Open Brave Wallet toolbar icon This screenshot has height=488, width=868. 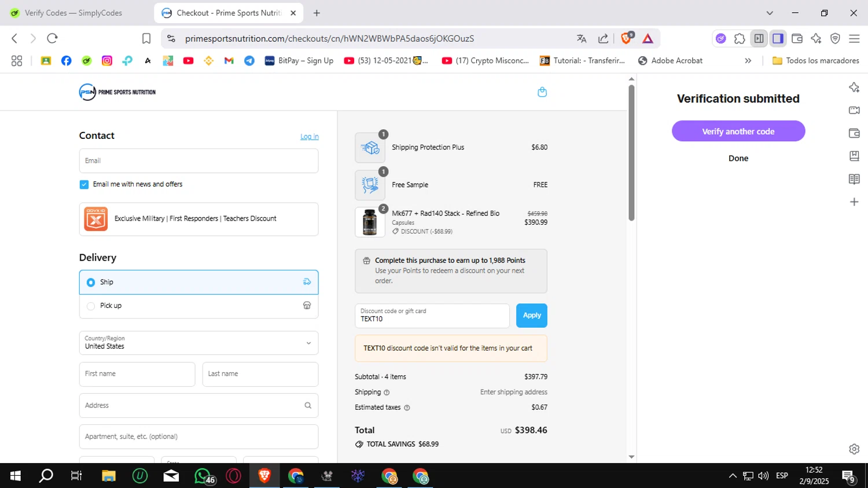click(797, 39)
